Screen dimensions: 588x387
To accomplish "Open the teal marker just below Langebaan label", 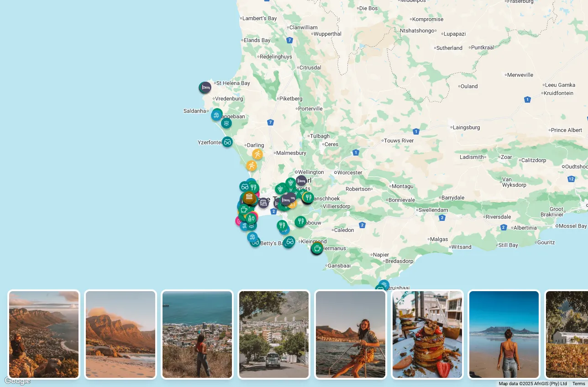I will [x=226, y=123].
